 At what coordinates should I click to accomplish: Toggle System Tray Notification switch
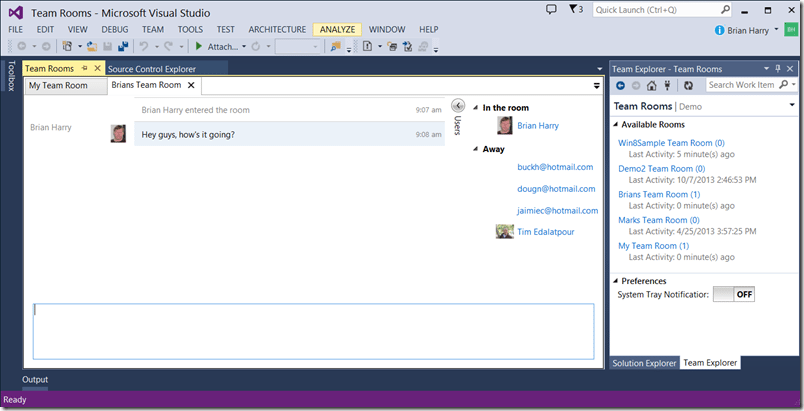733,294
